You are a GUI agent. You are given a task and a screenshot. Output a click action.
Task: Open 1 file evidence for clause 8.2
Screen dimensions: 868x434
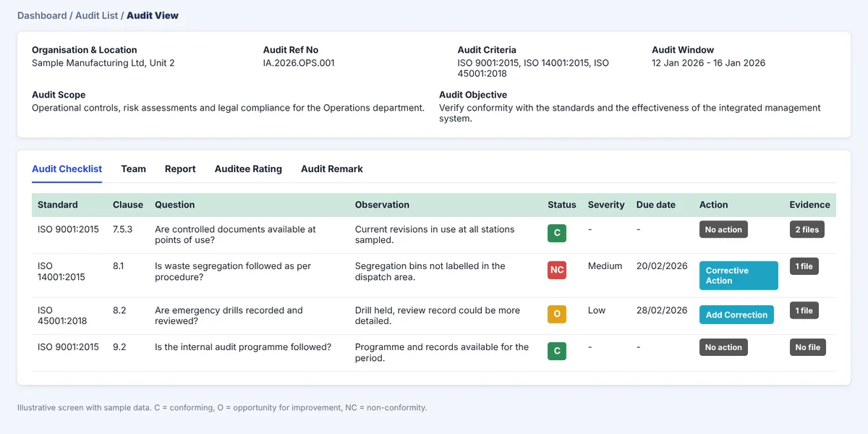(x=804, y=310)
